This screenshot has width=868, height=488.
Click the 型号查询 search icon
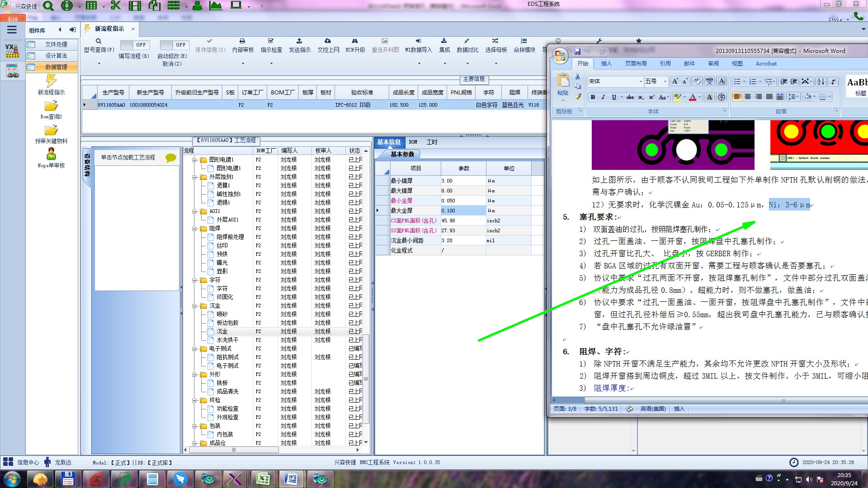(x=99, y=41)
